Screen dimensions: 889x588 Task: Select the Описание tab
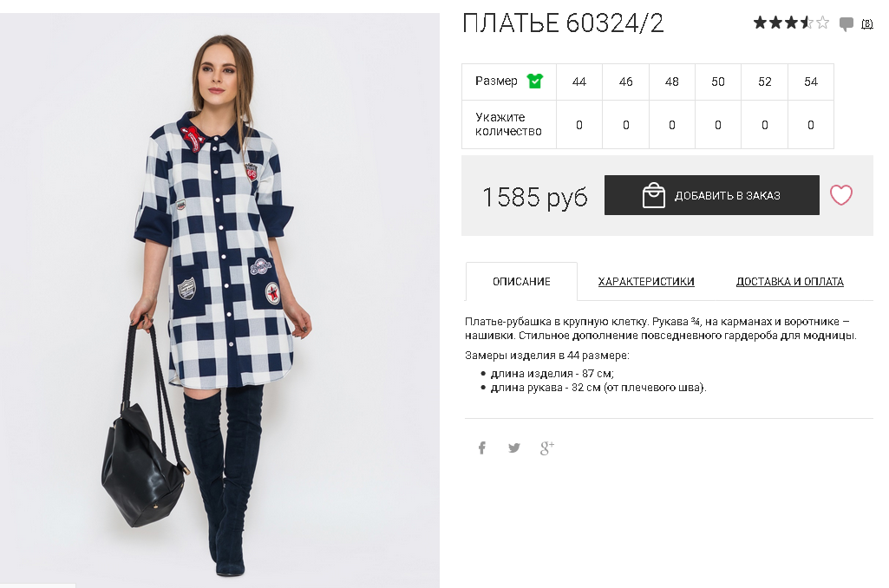[521, 281]
